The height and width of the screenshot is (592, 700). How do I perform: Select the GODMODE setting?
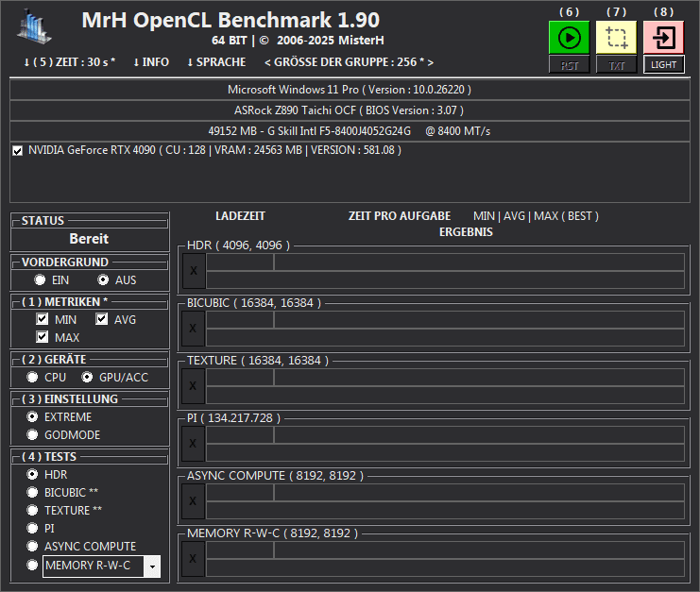click(x=32, y=434)
